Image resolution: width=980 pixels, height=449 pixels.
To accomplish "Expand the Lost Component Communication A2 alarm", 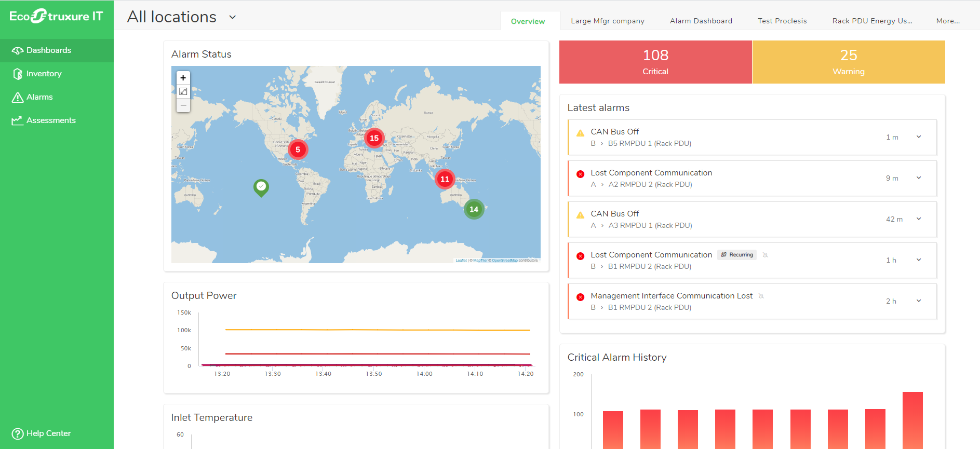I will [x=919, y=178].
